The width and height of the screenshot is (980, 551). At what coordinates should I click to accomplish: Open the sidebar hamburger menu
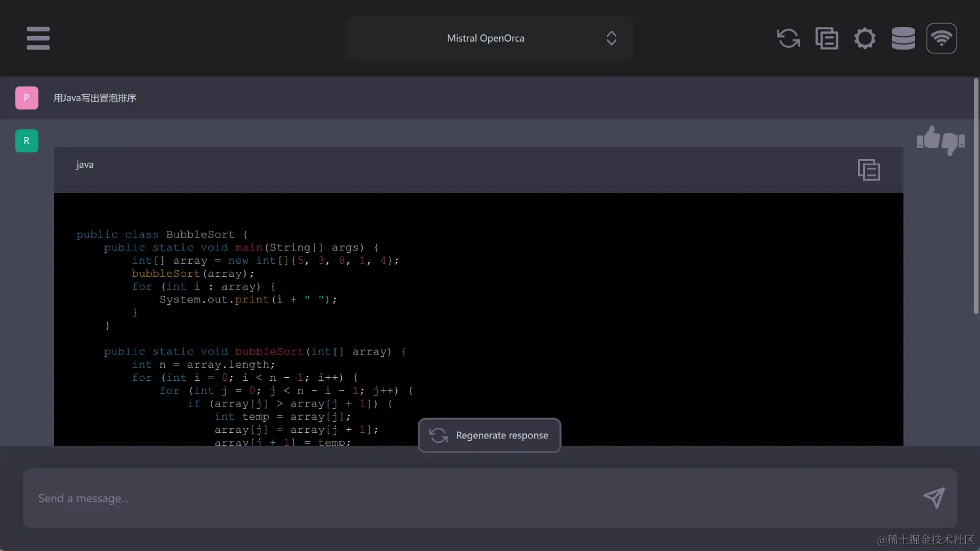tap(38, 38)
